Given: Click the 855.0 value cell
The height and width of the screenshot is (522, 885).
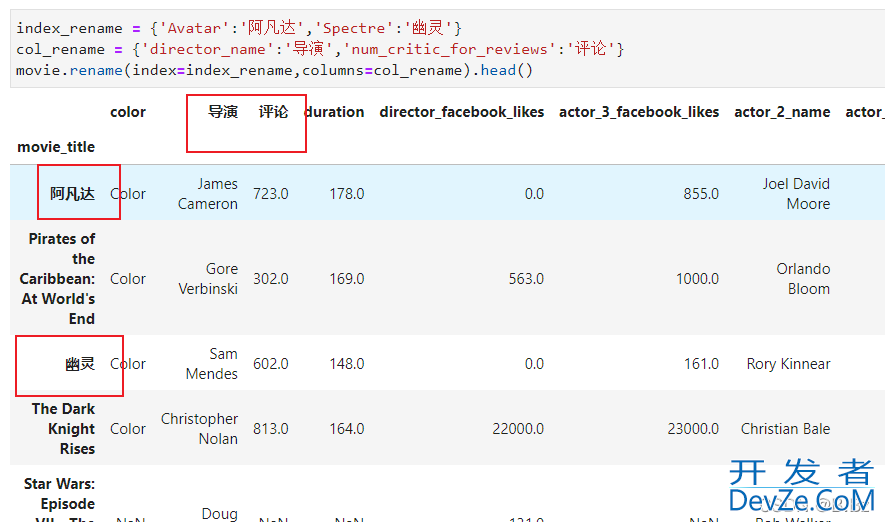Looking at the screenshot, I should click(701, 194).
